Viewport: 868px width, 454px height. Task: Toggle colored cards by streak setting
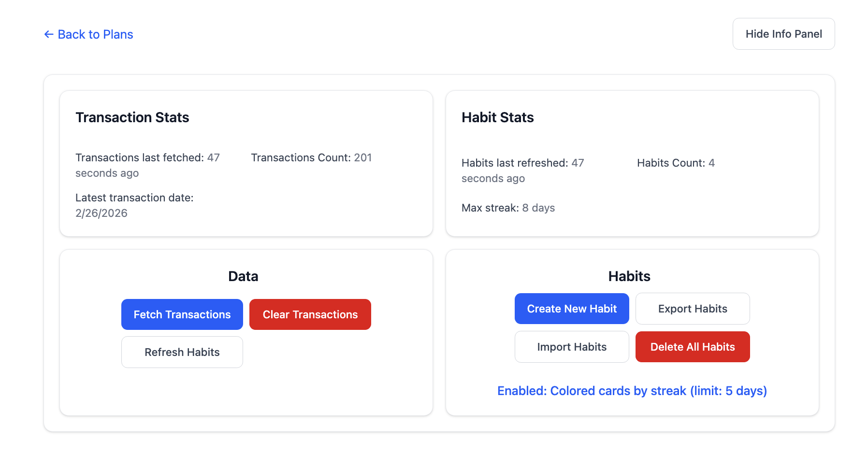632,391
